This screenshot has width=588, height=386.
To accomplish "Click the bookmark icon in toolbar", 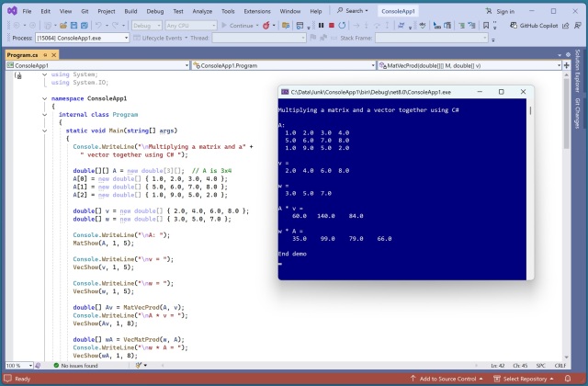I will pos(486,26).
